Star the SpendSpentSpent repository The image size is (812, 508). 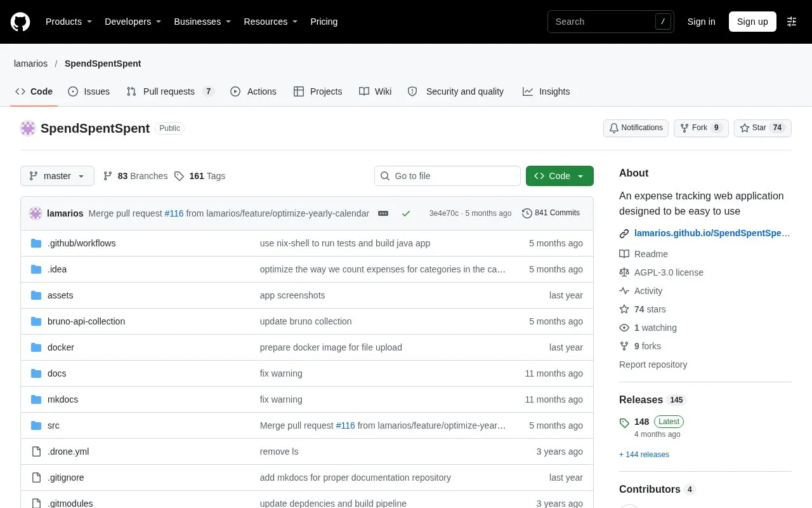[x=763, y=128]
